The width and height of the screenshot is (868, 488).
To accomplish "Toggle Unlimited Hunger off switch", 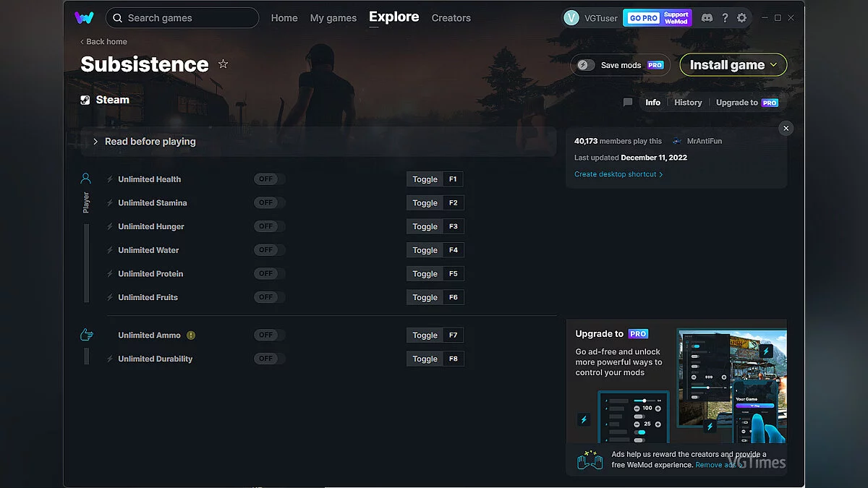I will pos(269,226).
